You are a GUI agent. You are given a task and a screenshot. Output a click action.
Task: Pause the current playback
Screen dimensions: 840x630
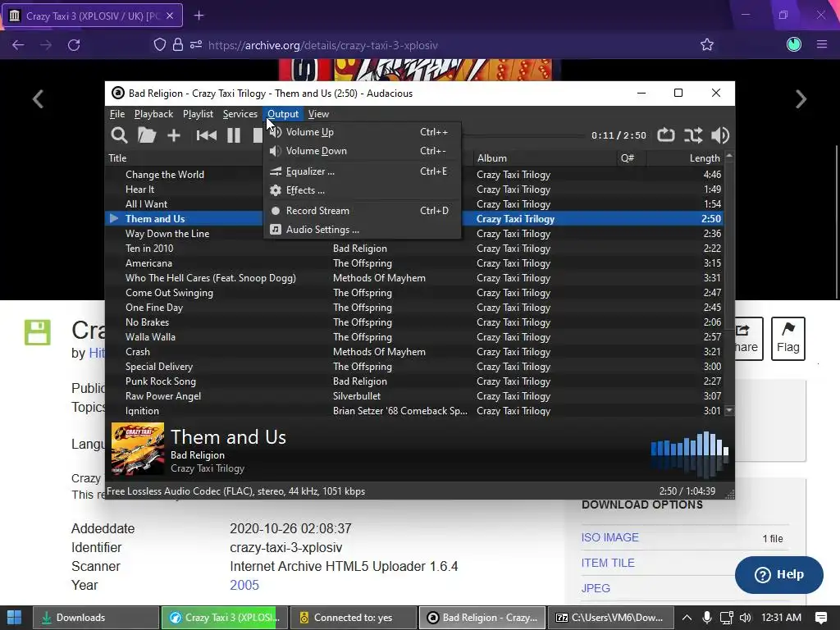click(234, 135)
